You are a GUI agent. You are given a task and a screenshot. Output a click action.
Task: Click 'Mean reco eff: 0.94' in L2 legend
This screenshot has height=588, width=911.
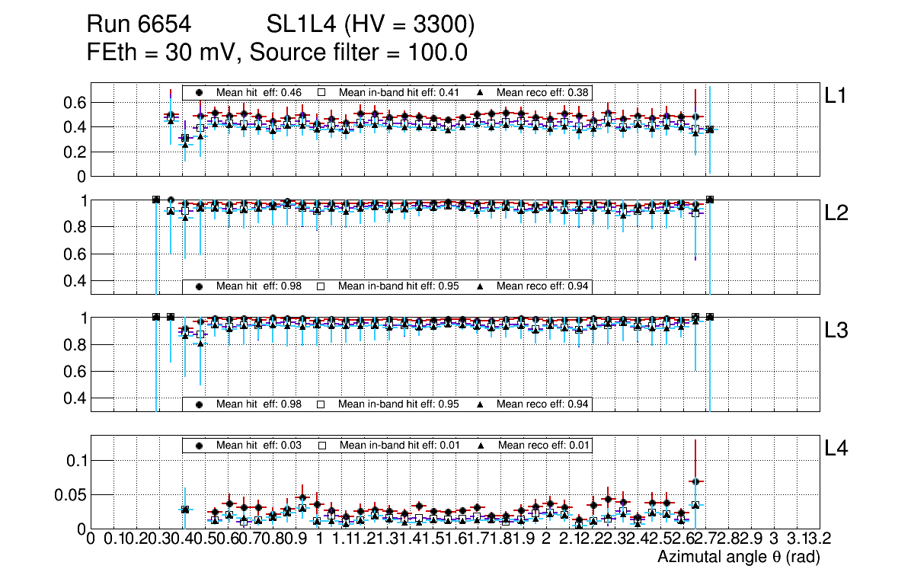click(542, 286)
